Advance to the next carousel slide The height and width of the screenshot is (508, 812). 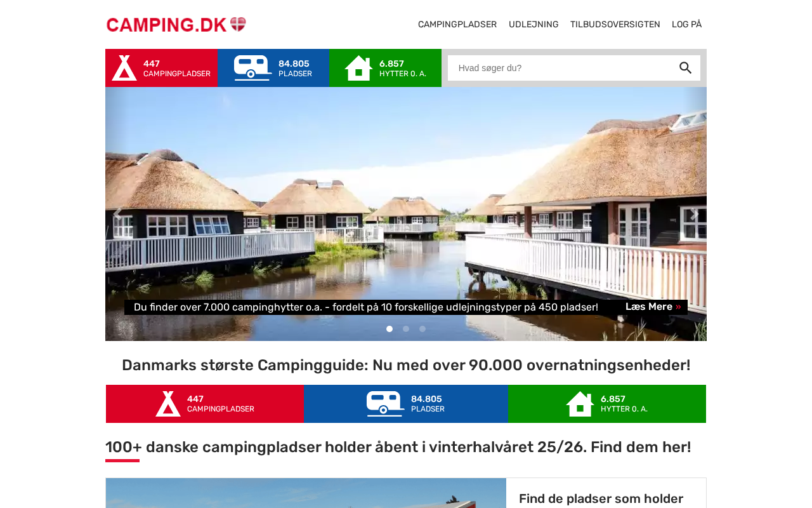694,214
